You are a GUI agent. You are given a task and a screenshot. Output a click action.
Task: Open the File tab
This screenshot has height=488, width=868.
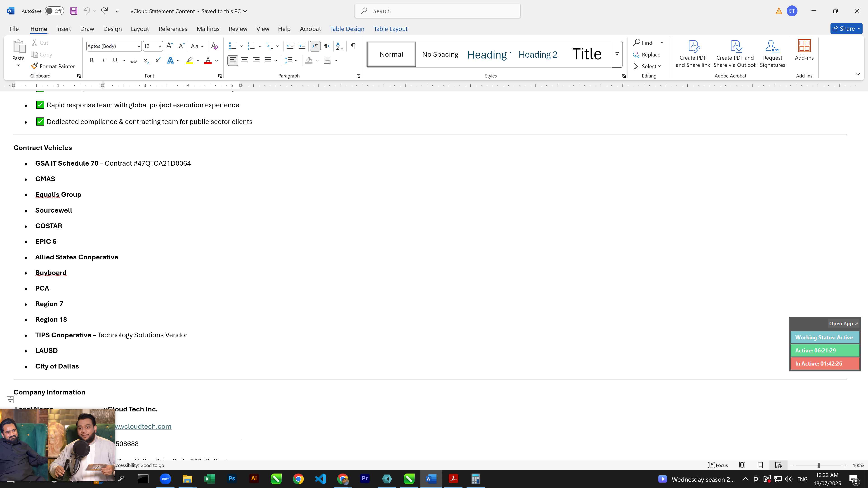(14, 29)
